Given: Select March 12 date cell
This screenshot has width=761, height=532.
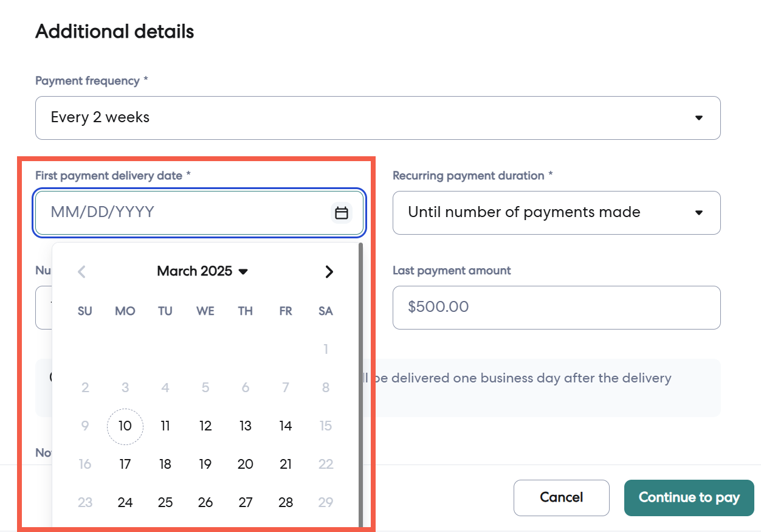Looking at the screenshot, I should pyautogui.click(x=205, y=426).
